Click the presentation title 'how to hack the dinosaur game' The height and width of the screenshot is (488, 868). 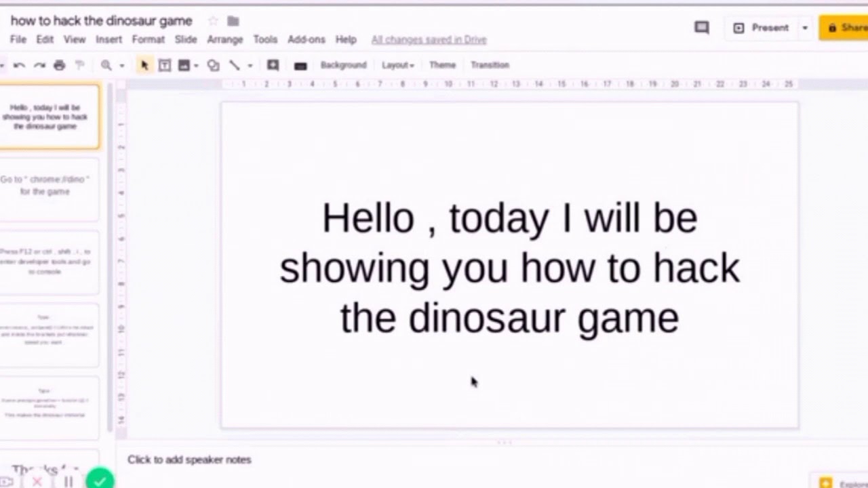pyautogui.click(x=102, y=21)
